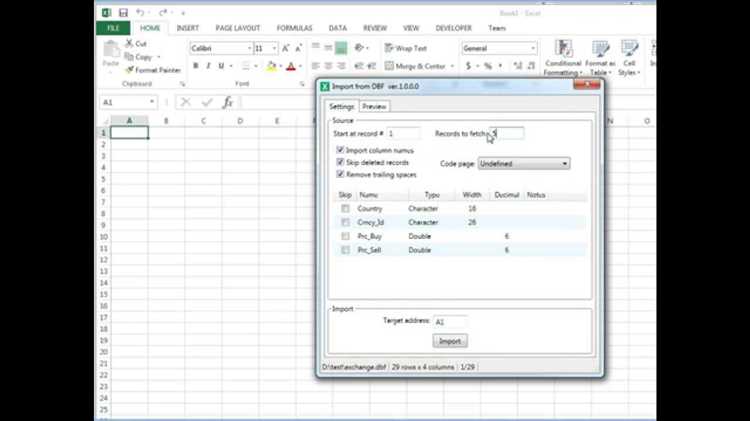Select column A header

129,121
